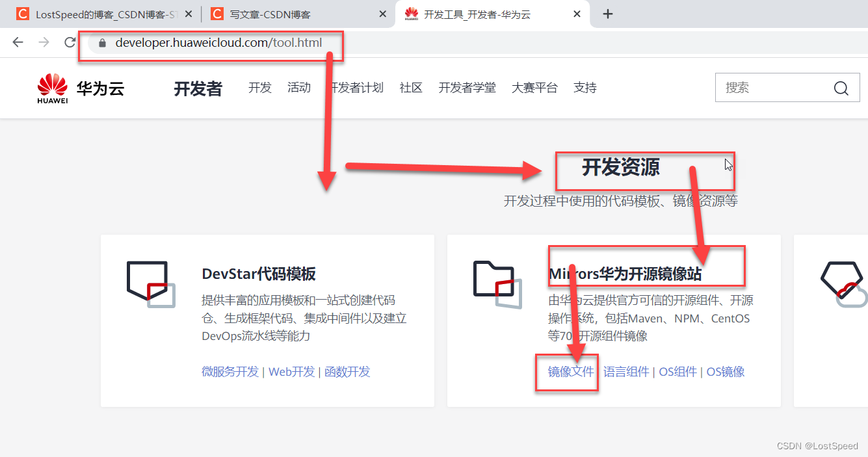Click the Mirrors开源镜像站 folder icon
The height and width of the screenshot is (457, 868).
497,283
